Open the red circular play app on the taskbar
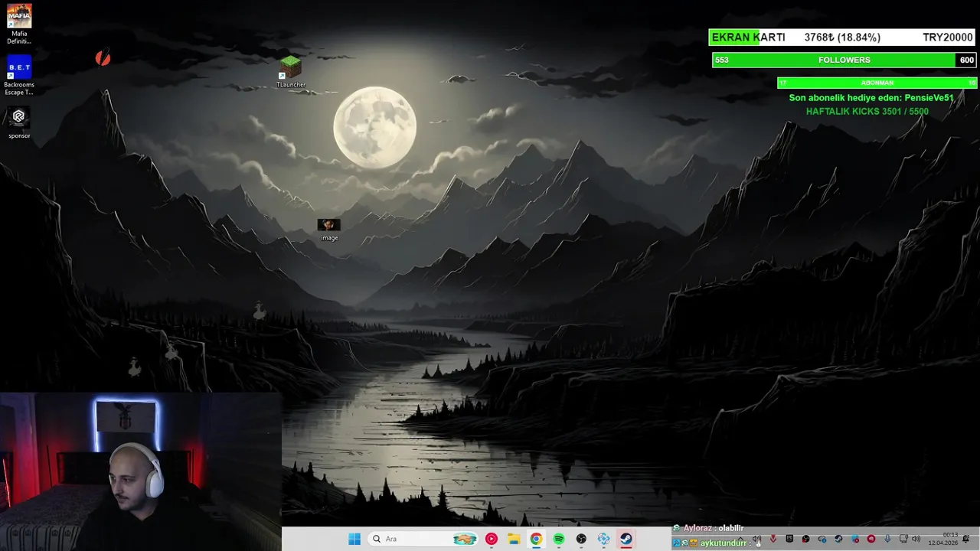 (492, 539)
